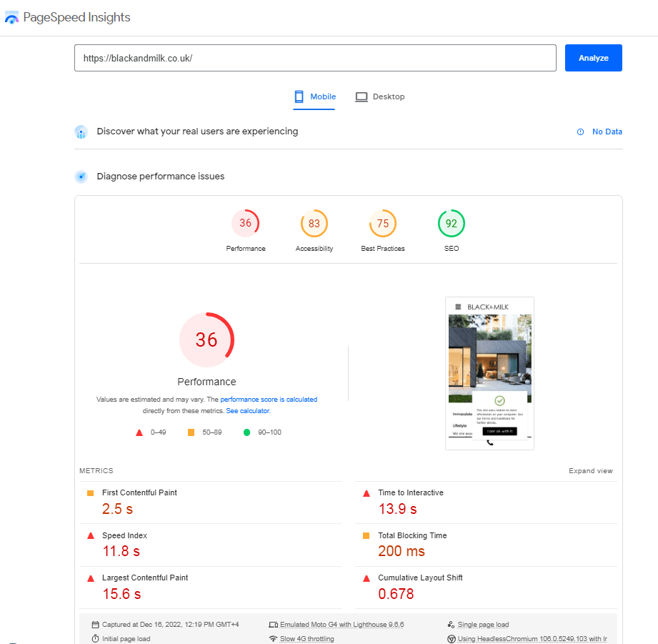
Task: Open 'performance score is calculated' link
Action: 269,400
